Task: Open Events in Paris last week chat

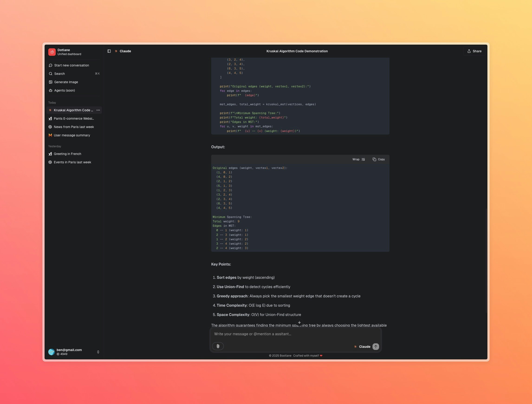Action: point(74,162)
